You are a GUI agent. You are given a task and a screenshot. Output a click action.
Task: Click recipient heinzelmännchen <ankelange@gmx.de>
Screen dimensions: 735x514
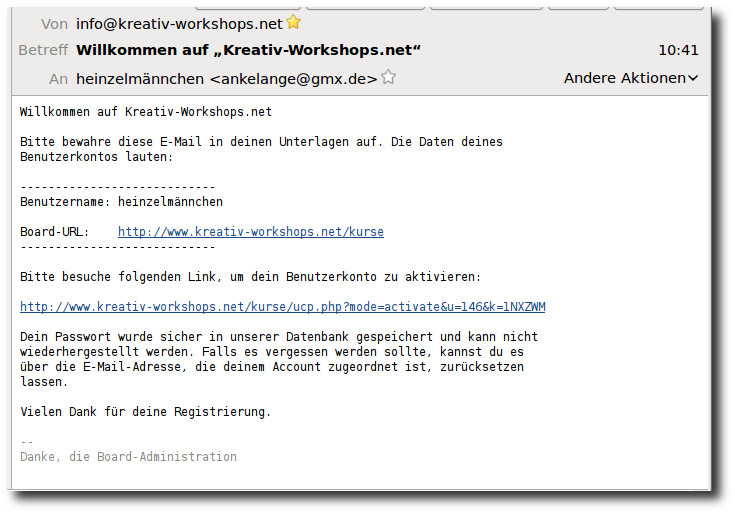(x=226, y=79)
